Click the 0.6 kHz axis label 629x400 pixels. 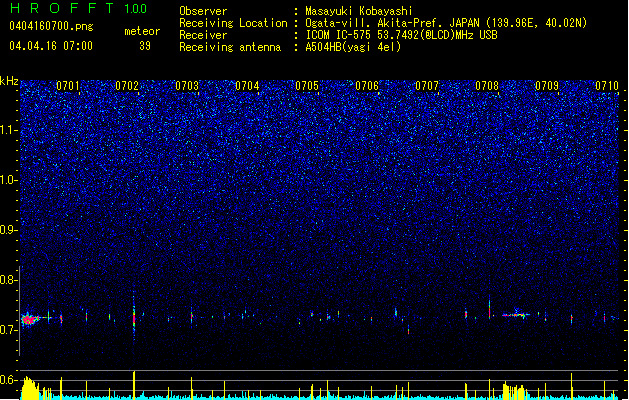tap(9, 380)
